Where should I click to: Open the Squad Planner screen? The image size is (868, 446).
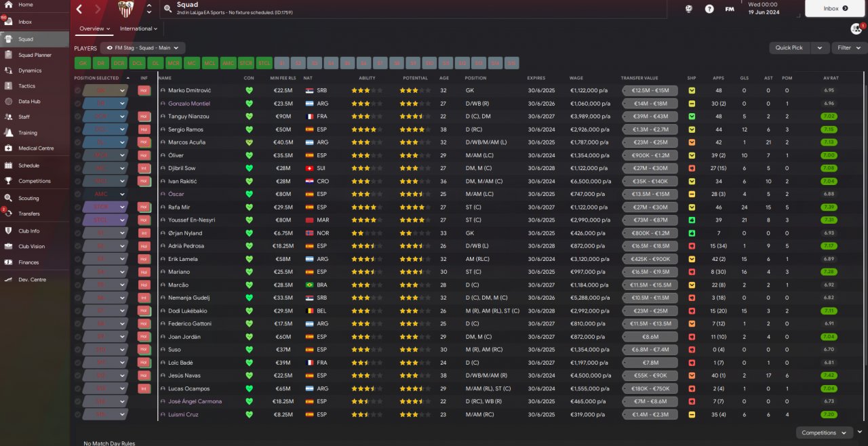pos(34,55)
